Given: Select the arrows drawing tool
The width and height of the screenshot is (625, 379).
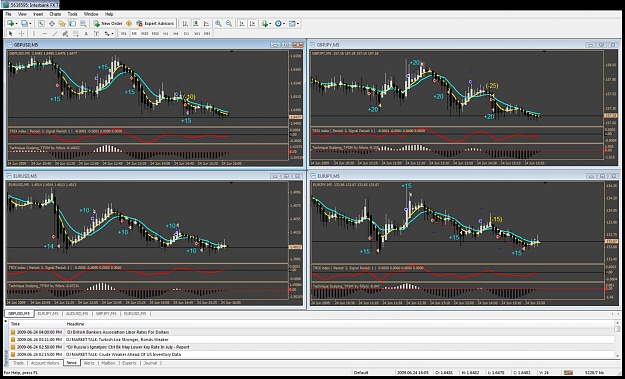Looking at the screenshot, I should coord(107,34).
